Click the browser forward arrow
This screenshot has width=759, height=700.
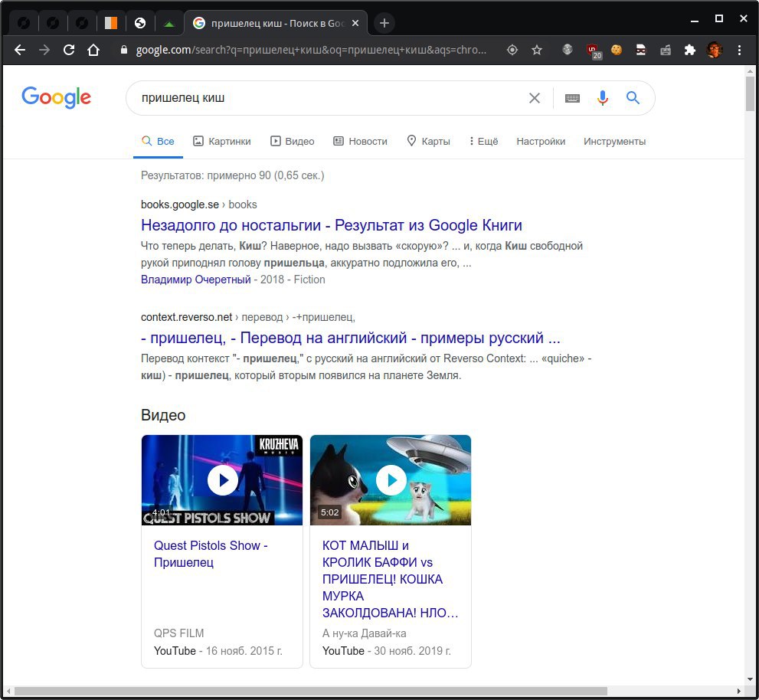pyautogui.click(x=44, y=50)
